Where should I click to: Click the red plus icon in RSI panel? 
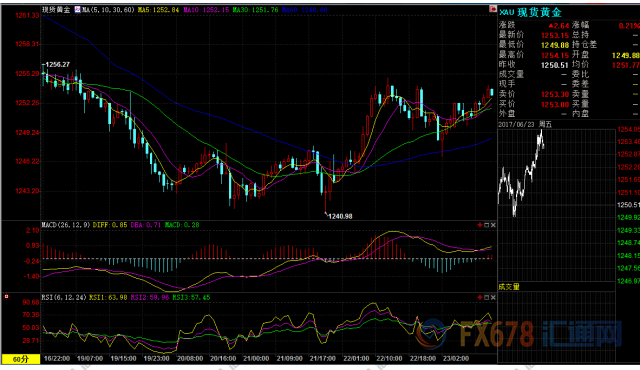(480, 297)
